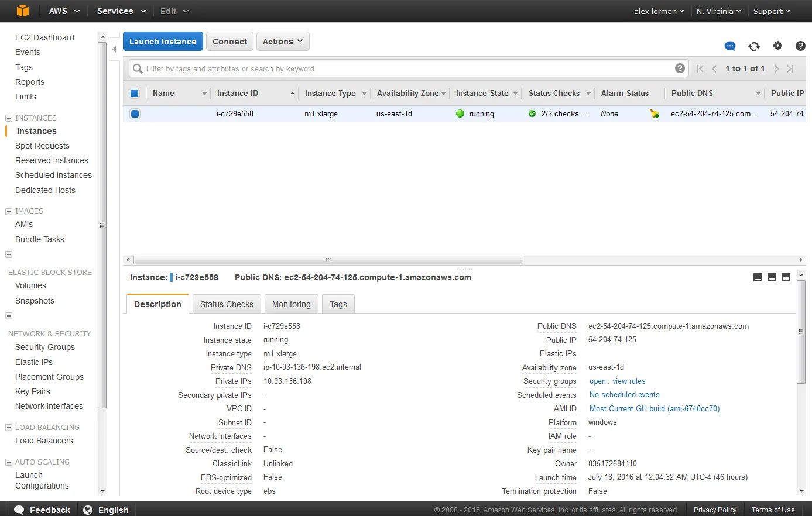The width and height of the screenshot is (812, 516).
Task: Collapse the Network & Security section toggle
Action: 9,316
